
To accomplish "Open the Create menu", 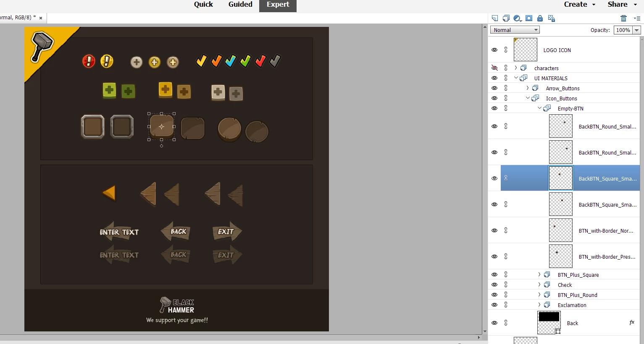I will click(x=580, y=5).
